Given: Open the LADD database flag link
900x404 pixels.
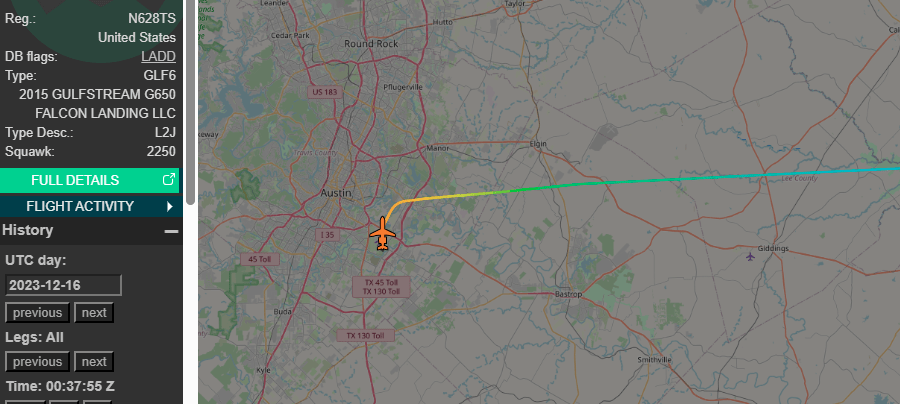Looking at the screenshot, I should click(x=158, y=56).
